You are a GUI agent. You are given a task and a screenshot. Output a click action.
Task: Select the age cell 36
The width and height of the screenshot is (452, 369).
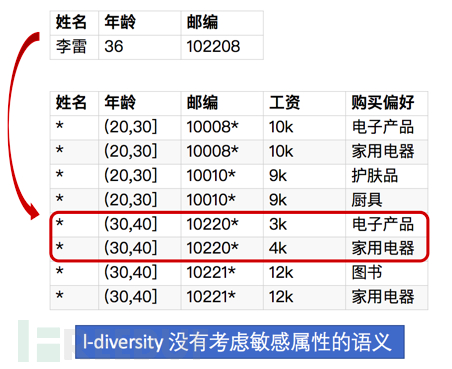[x=140, y=47]
